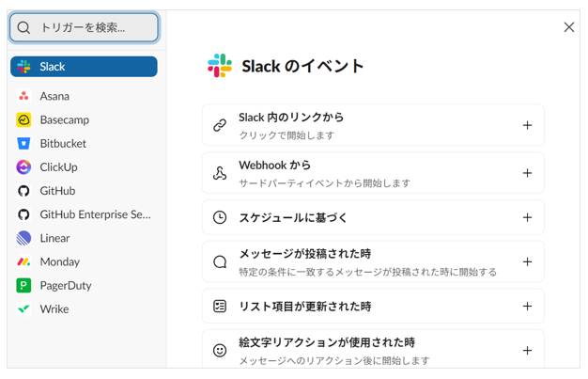Viewport: 588px width, 379px height.
Task: Add Slack 内のリンクから with plus icon
Action: tap(527, 125)
